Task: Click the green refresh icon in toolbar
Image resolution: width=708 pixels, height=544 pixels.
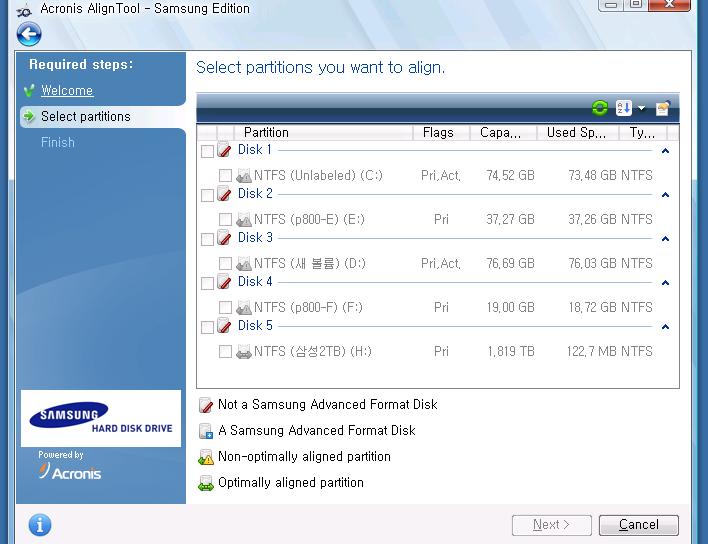Action: click(x=600, y=109)
